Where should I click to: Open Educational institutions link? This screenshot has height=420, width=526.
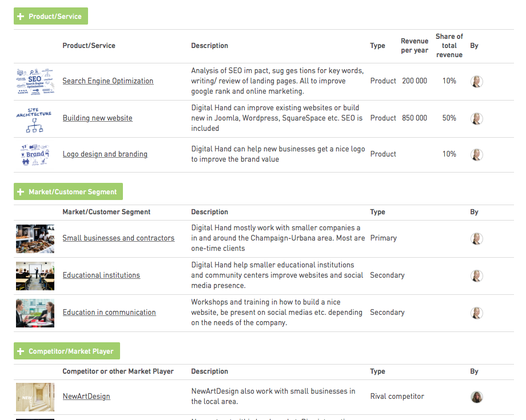point(101,275)
